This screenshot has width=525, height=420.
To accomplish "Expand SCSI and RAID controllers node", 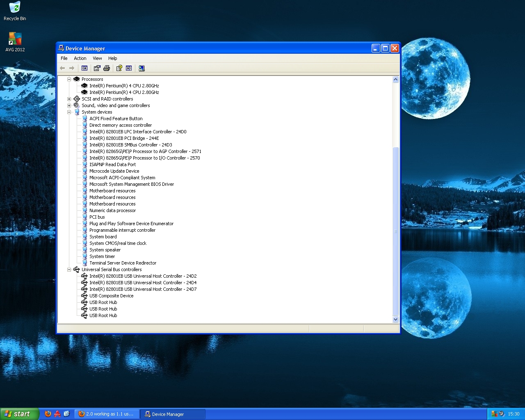I will 69,99.
